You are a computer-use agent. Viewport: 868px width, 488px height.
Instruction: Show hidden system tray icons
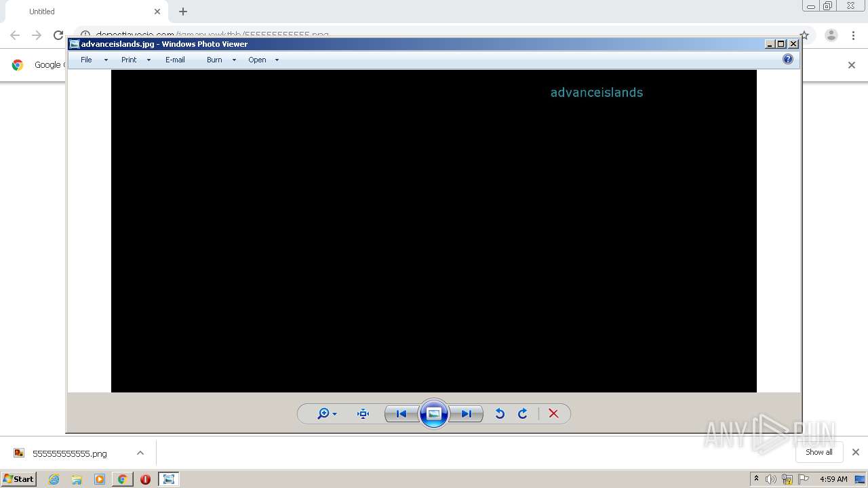coord(756,479)
